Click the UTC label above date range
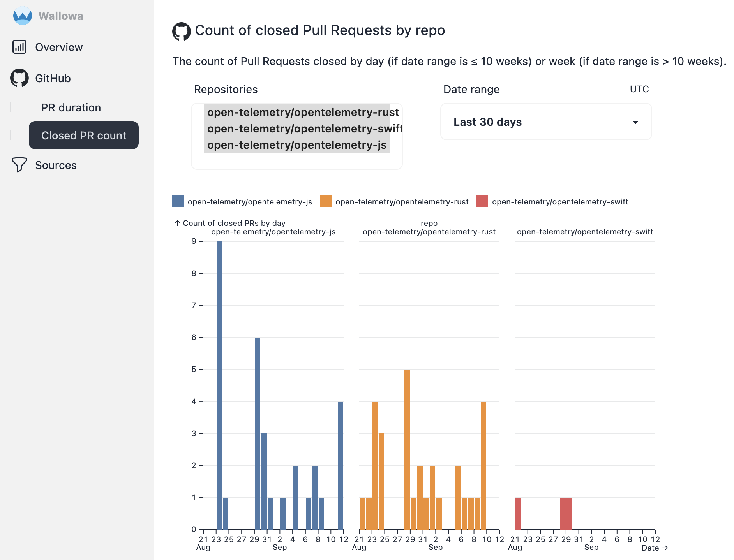The image size is (734, 560). pyautogui.click(x=639, y=89)
